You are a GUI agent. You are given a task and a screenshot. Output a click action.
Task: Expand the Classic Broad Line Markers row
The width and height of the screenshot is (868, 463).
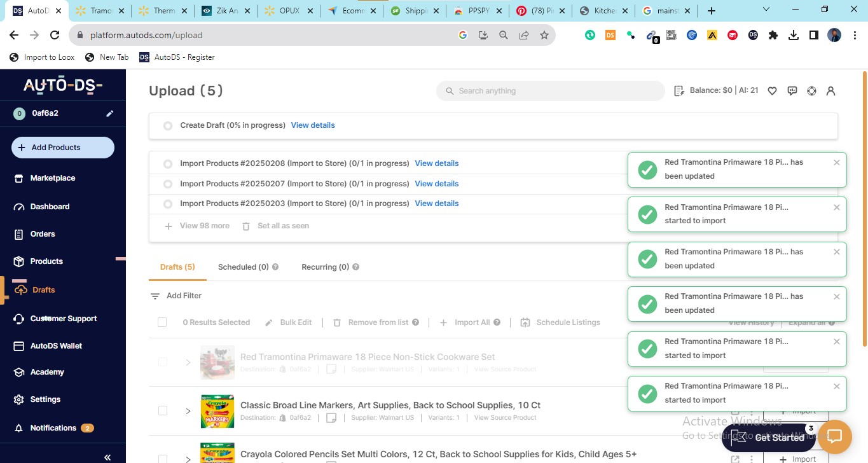pos(188,411)
